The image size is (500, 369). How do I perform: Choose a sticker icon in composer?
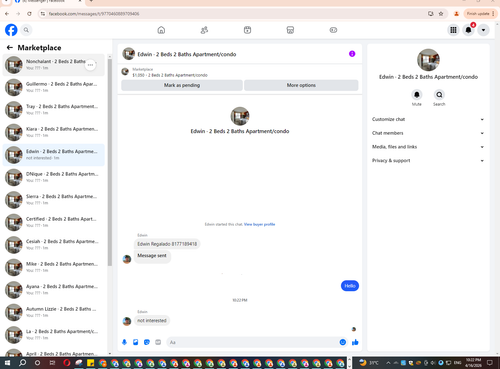[x=147, y=342]
